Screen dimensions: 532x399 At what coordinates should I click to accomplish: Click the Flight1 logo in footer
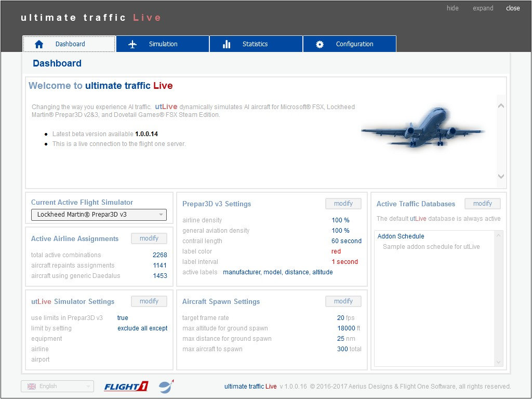(126, 387)
